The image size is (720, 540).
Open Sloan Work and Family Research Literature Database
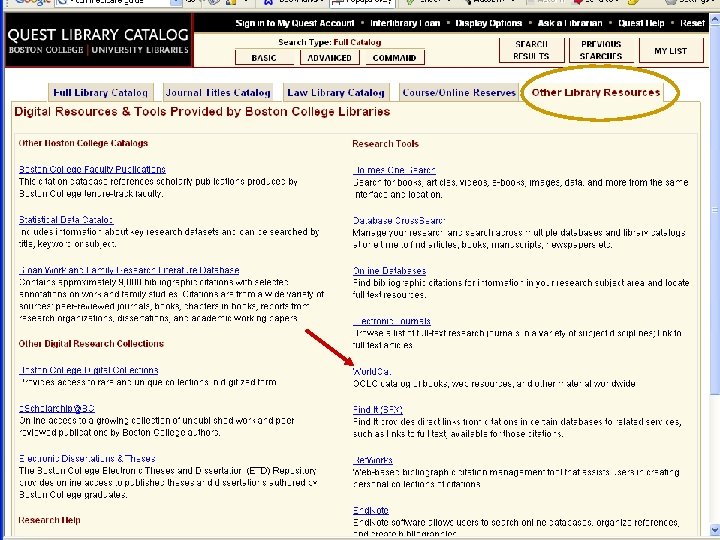point(129,270)
